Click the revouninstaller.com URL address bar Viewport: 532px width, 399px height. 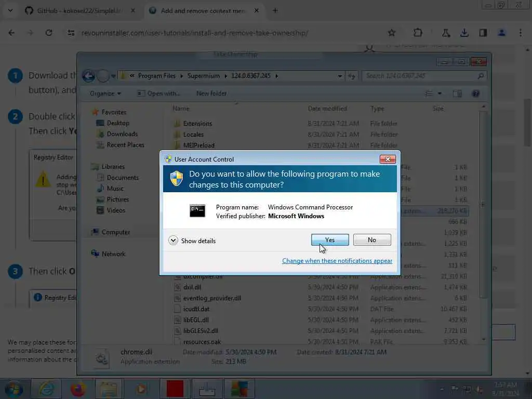pyautogui.click(x=194, y=33)
